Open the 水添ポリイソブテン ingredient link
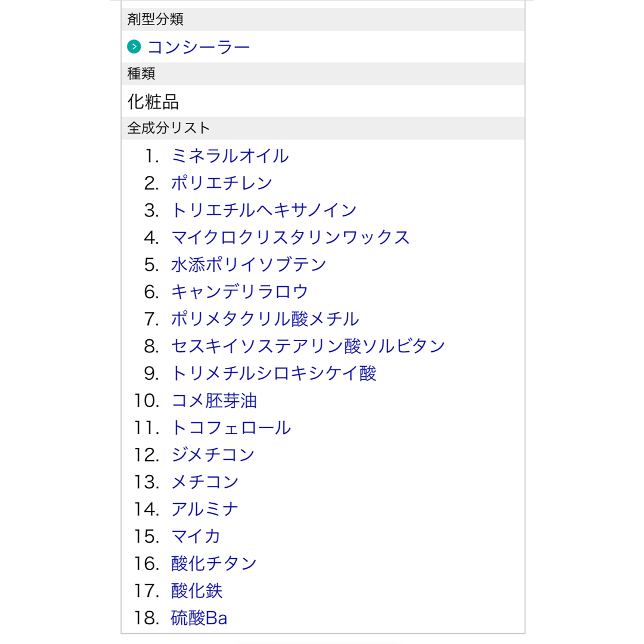This screenshot has height=644, width=644. pos(249,265)
